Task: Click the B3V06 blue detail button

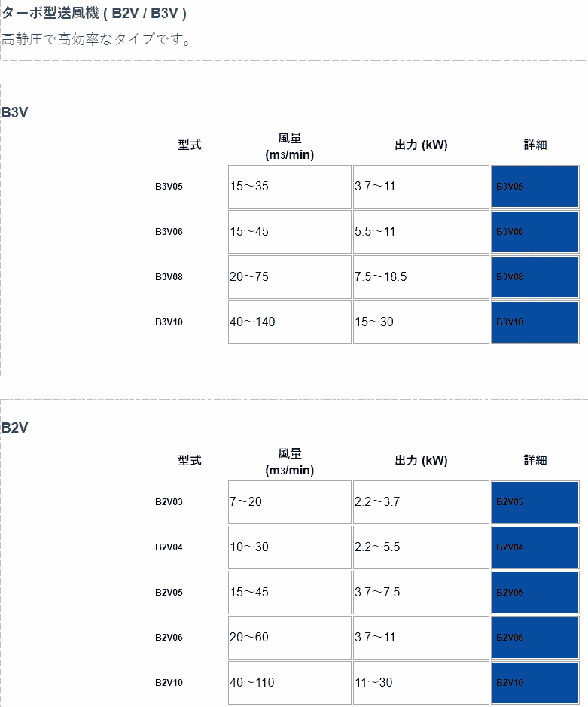Action: pyautogui.click(x=535, y=232)
